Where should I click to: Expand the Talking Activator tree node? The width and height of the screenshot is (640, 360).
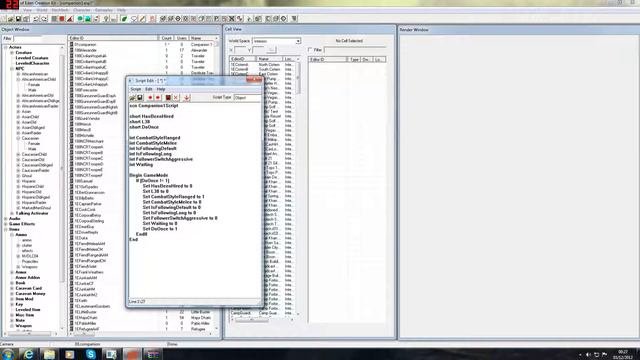tap(12, 213)
